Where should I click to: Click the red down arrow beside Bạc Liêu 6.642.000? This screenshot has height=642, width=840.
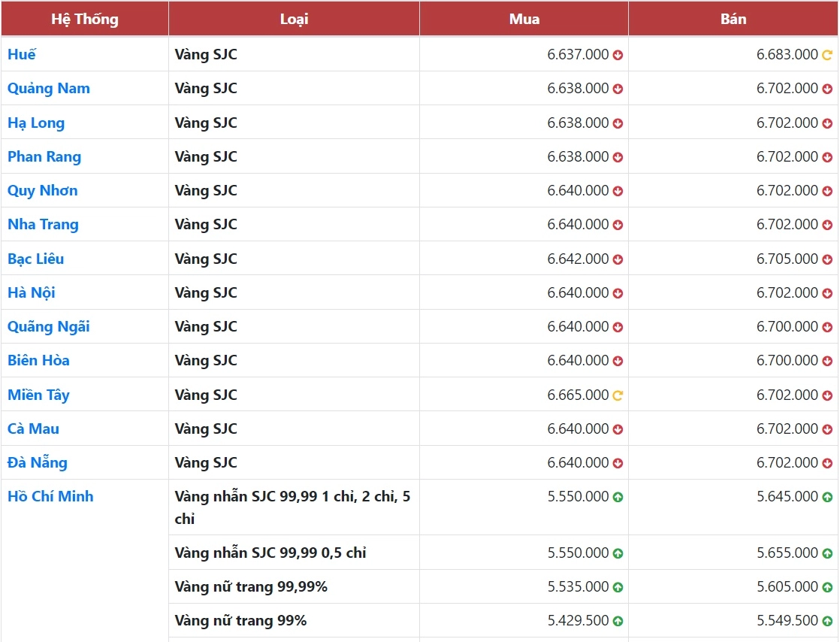click(x=618, y=259)
